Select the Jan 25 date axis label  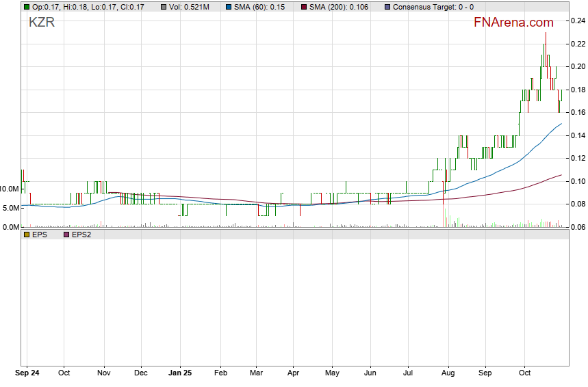click(x=181, y=373)
